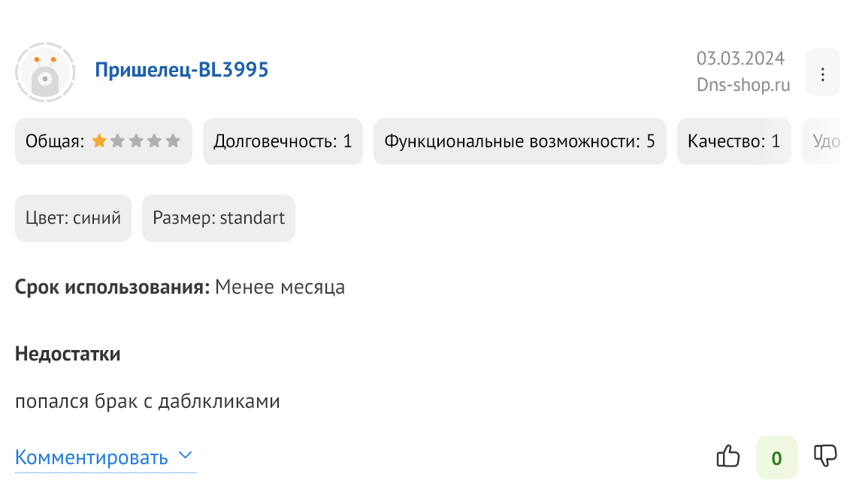853x504 pixels.
Task: Select the Функциональные возможности: 5 chip
Action: (519, 141)
